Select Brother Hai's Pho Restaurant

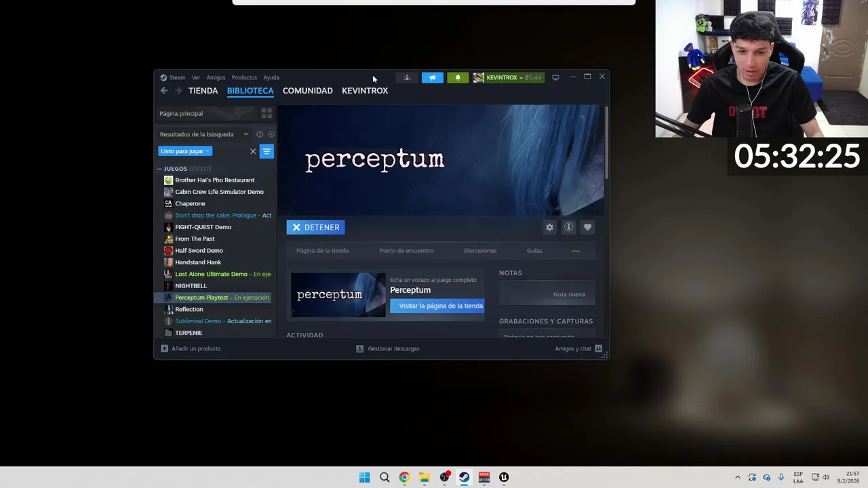214,180
